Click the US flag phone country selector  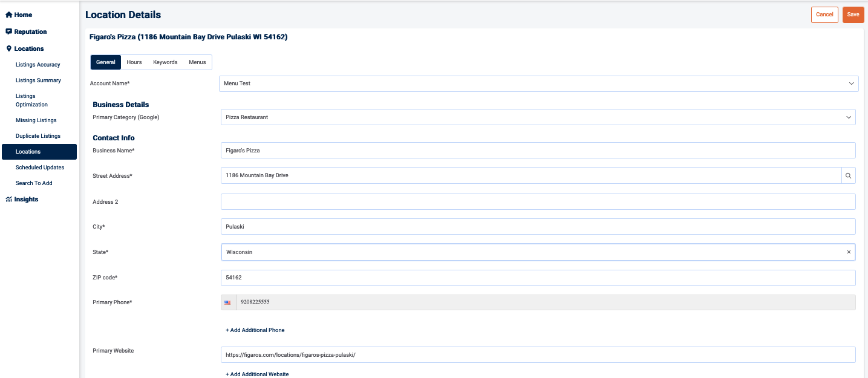point(228,302)
